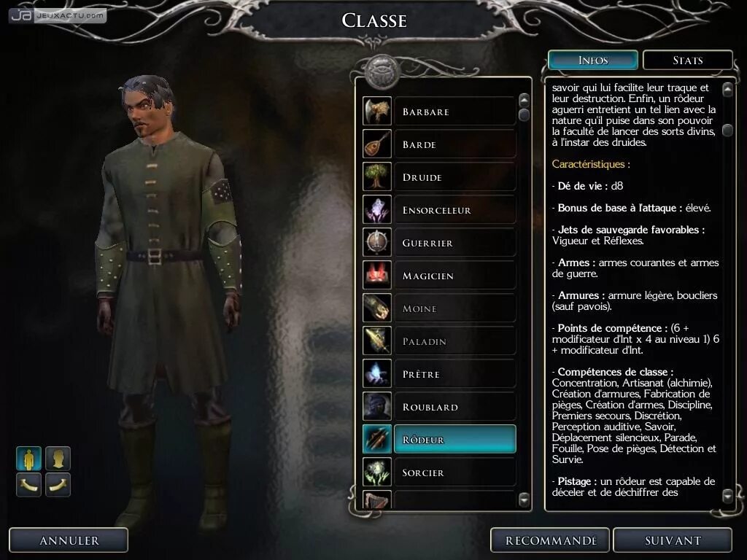Image resolution: width=747 pixels, height=560 pixels.
Task: Click the class list up arrow
Action: coord(524,100)
